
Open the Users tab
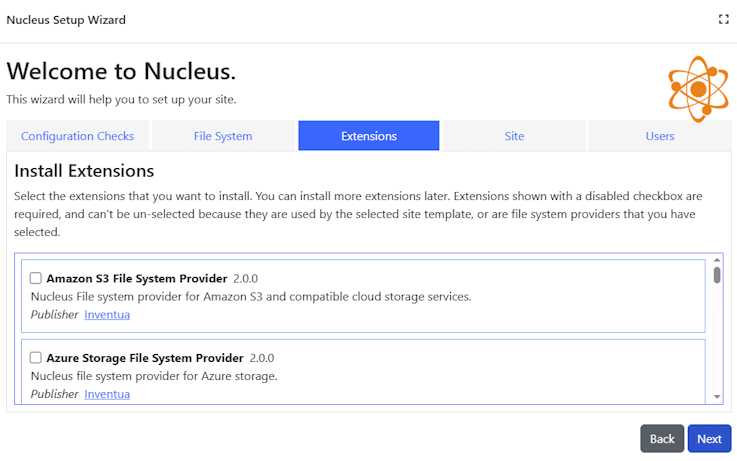tap(660, 136)
